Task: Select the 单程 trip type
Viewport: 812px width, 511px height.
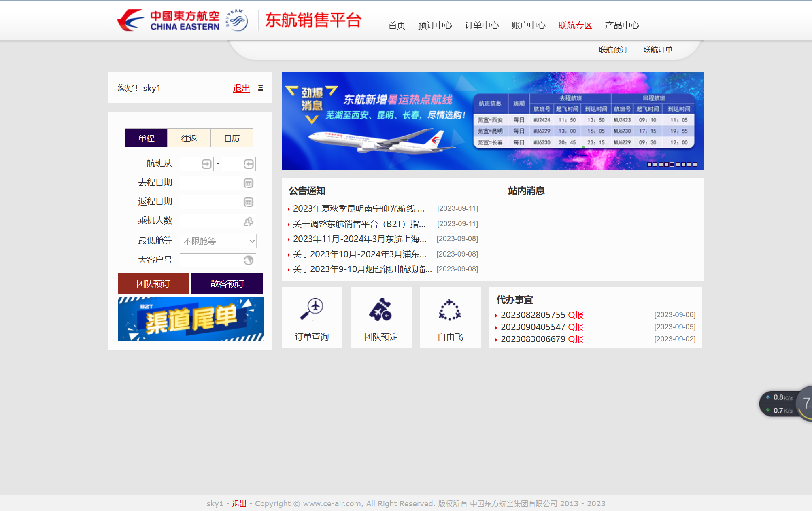Action: tap(146, 138)
